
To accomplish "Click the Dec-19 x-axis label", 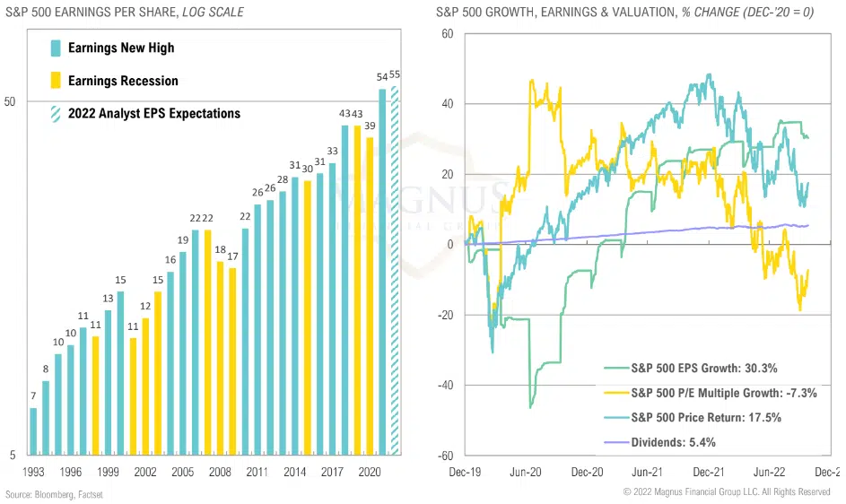I will click(466, 471).
